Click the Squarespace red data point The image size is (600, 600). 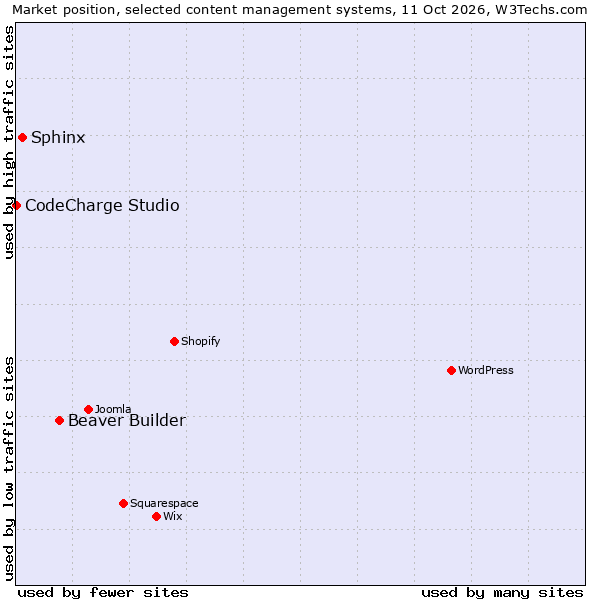pos(123,503)
